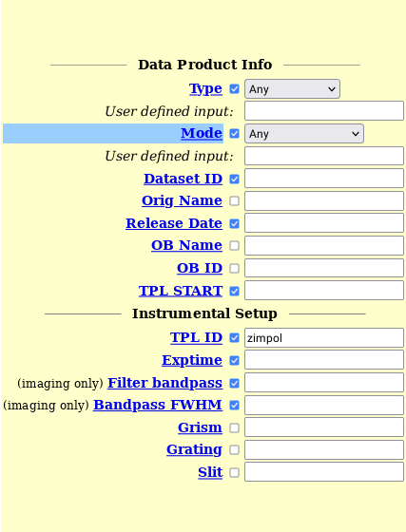Uncheck the Mode checkbox
The width and height of the screenshot is (406, 532).
234,134
